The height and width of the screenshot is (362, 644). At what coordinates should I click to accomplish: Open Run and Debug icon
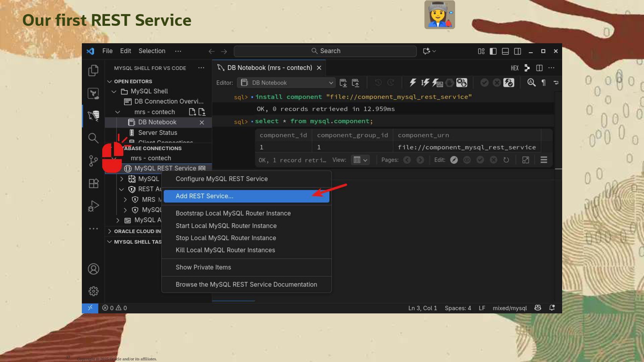click(93, 206)
